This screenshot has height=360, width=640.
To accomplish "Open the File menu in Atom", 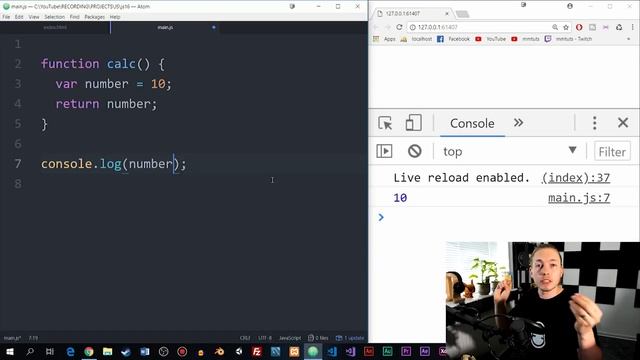I will (6, 17).
